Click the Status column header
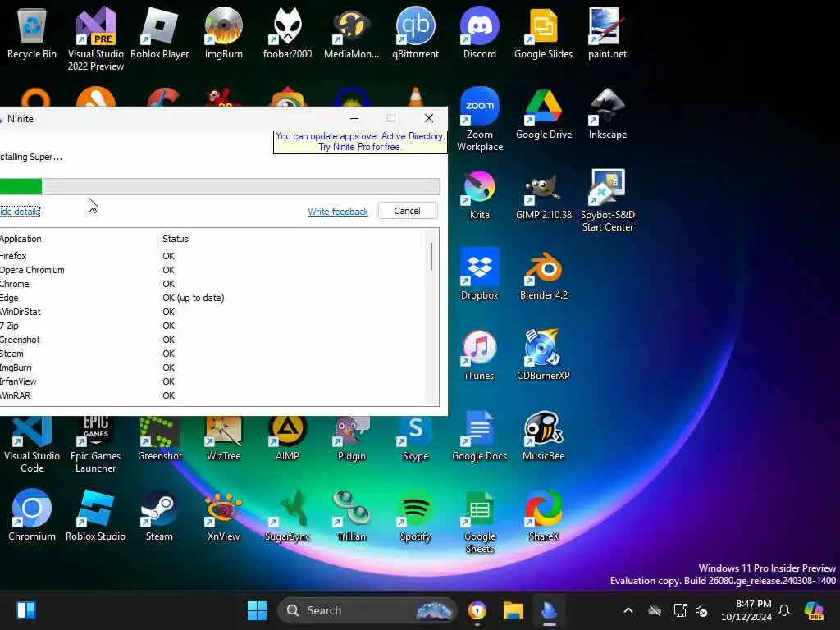This screenshot has width=840, height=630. [x=290, y=239]
